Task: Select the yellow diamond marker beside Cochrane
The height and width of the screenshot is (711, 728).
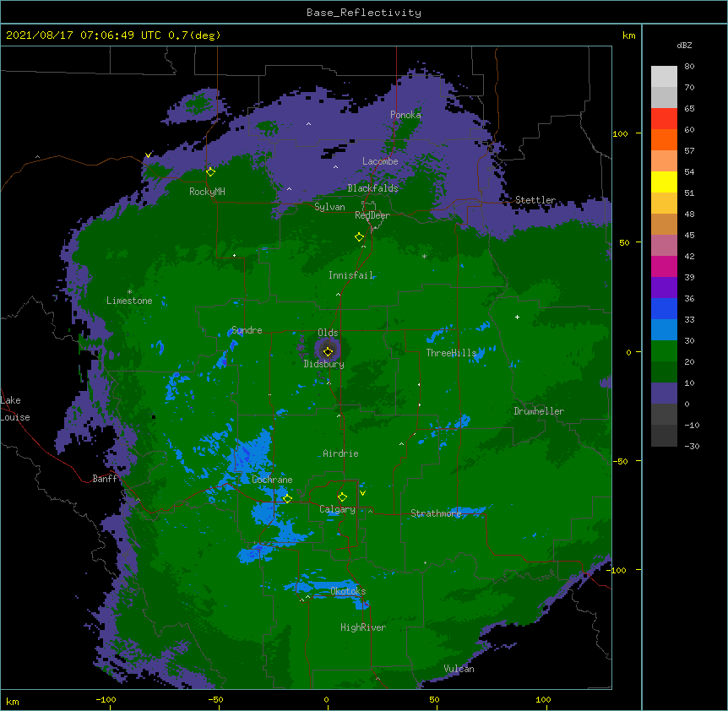Action: [287, 499]
